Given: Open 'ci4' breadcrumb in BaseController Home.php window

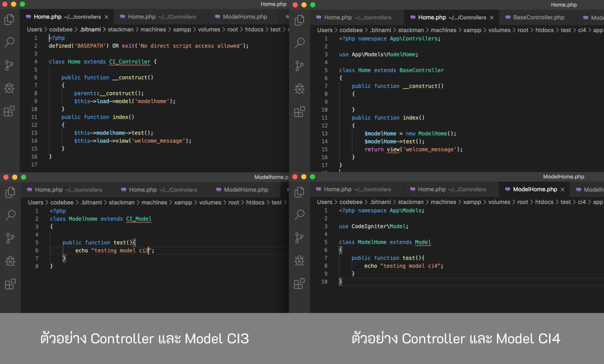Looking at the screenshot, I should (x=582, y=30).
